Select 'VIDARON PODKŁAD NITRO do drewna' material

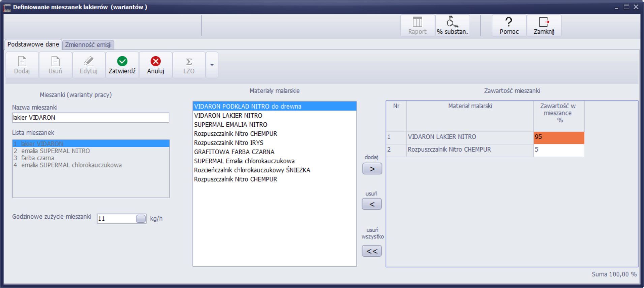tap(275, 106)
